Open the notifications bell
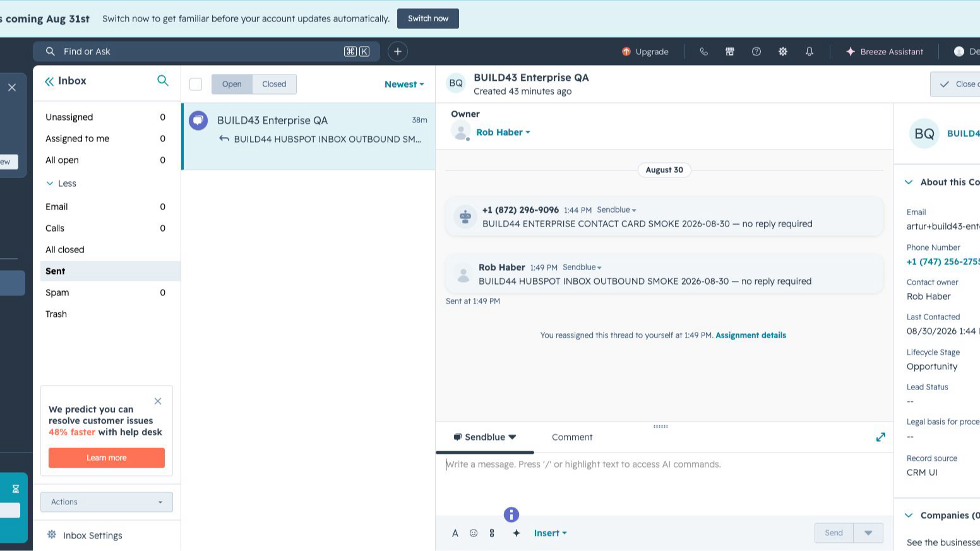This screenshot has width=980, height=551. pos(810,52)
